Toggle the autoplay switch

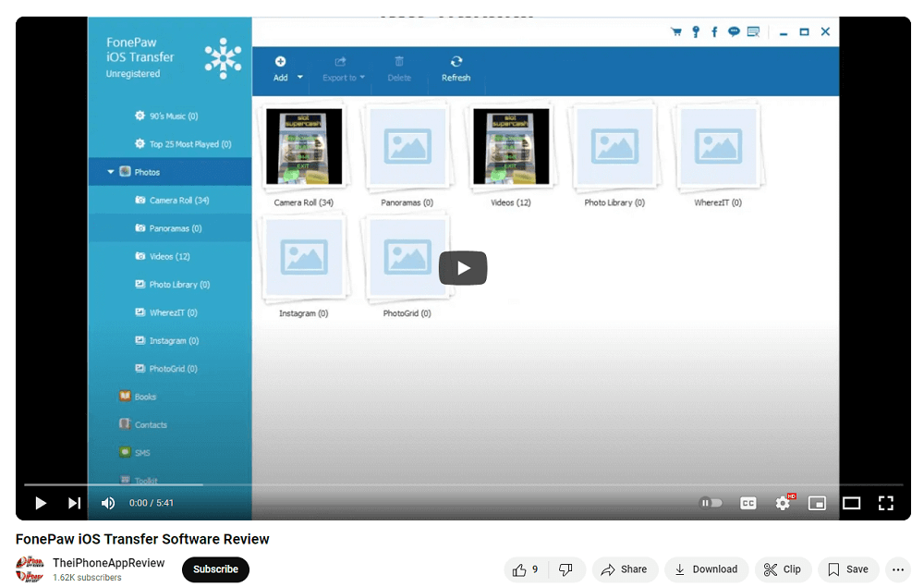[x=711, y=503]
